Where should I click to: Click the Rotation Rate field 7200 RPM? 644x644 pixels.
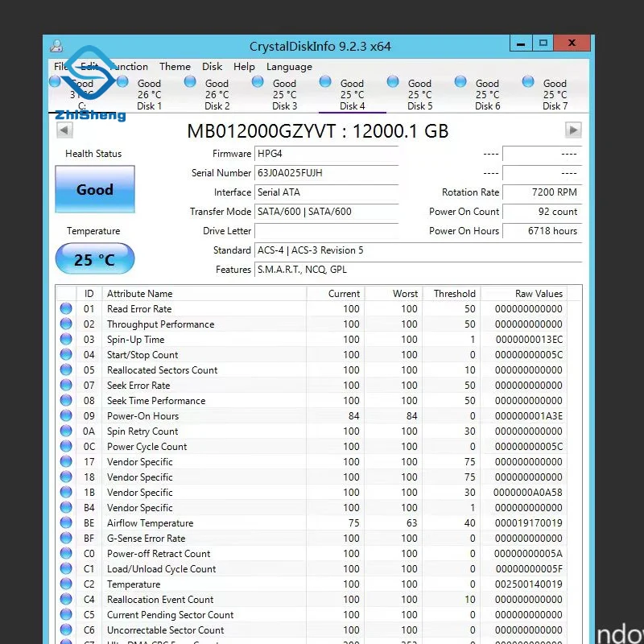coord(542,192)
